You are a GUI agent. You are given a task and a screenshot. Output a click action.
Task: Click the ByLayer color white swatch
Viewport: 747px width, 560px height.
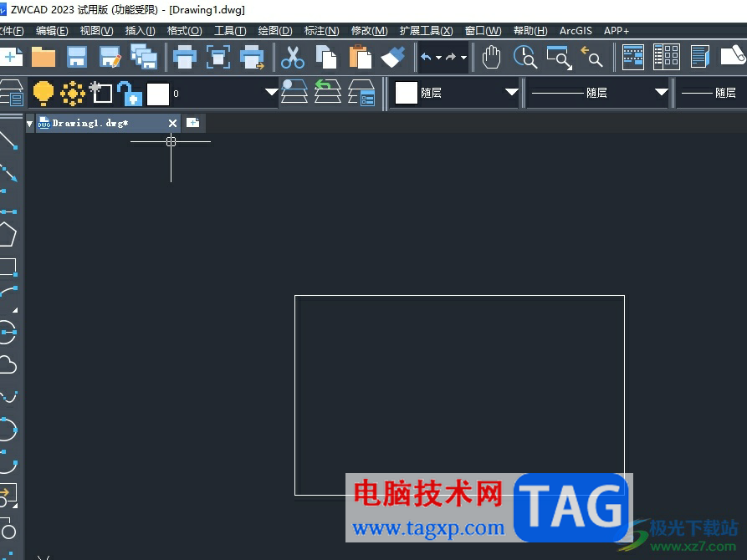(x=407, y=93)
